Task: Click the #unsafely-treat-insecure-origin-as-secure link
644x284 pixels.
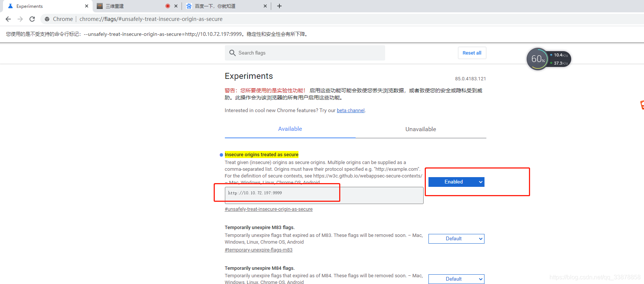Action: [x=269, y=209]
